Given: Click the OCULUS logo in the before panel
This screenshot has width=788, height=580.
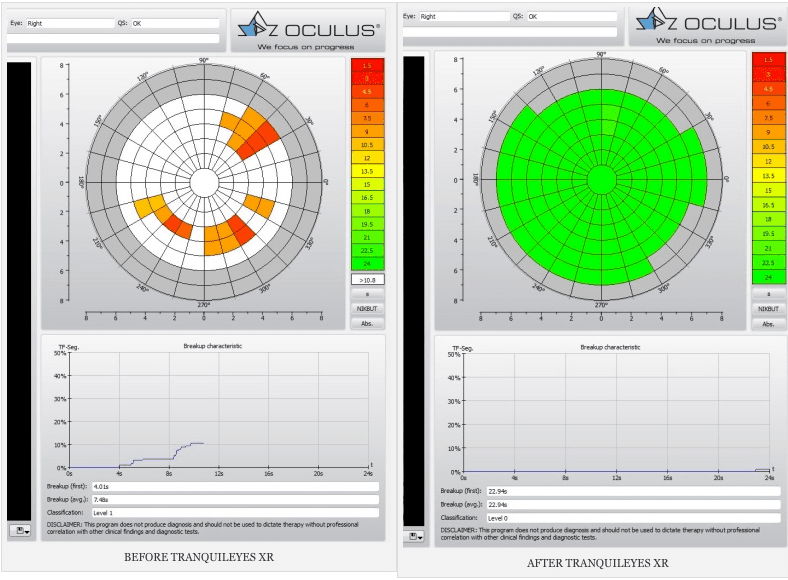Looking at the screenshot, I should (x=308, y=31).
